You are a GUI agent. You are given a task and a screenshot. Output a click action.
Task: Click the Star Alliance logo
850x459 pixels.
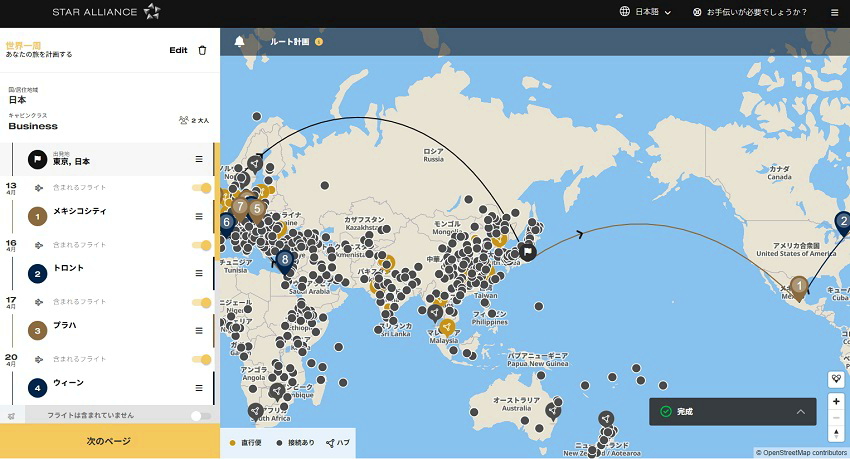(106, 12)
